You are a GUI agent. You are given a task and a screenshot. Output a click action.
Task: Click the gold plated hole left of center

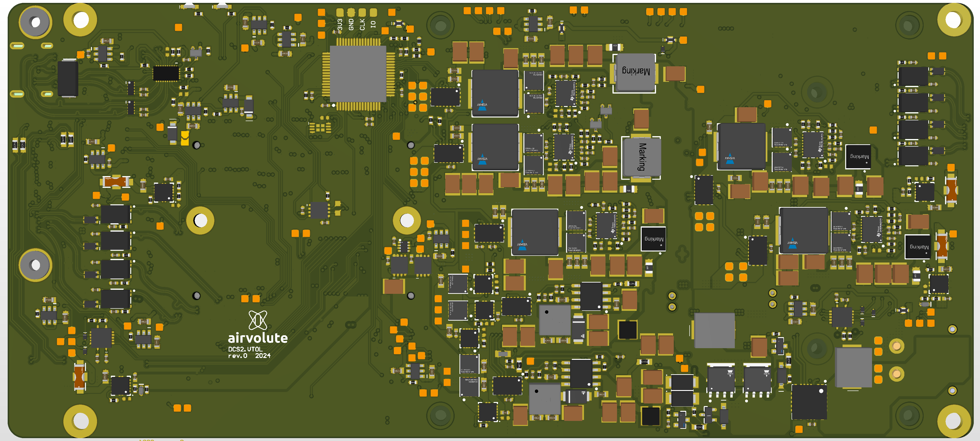[200, 221]
